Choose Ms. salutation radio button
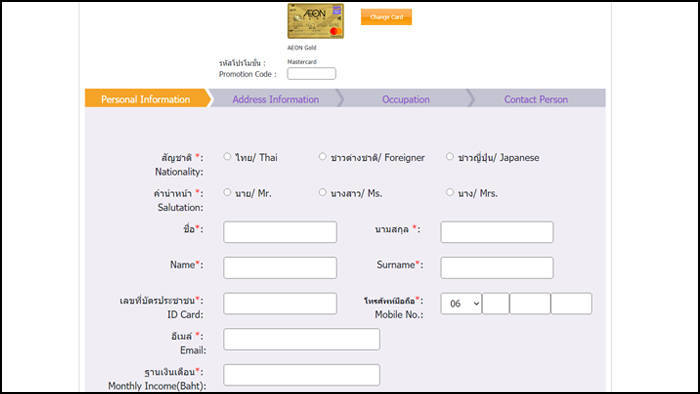The height and width of the screenshot is (394, 700). pos(322,192)
